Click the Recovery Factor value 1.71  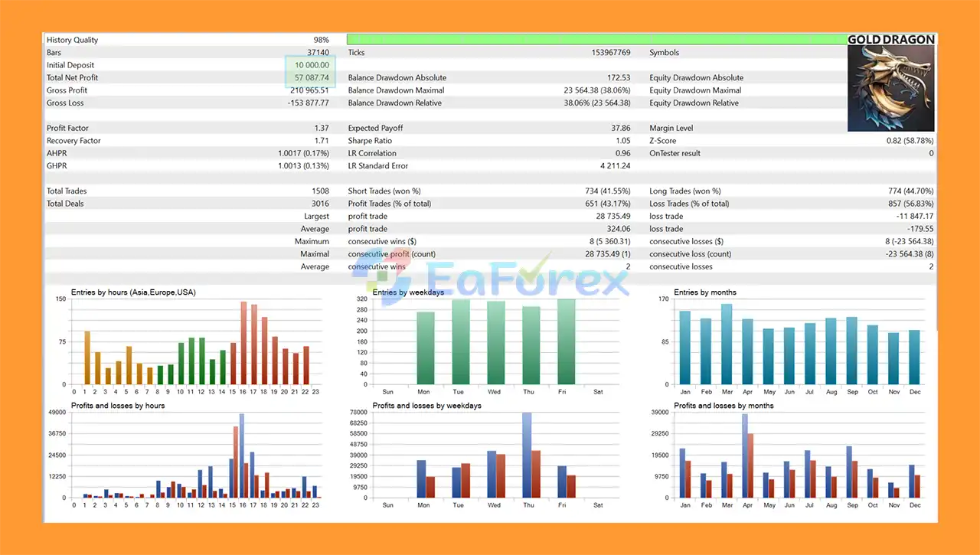point(322,141)
